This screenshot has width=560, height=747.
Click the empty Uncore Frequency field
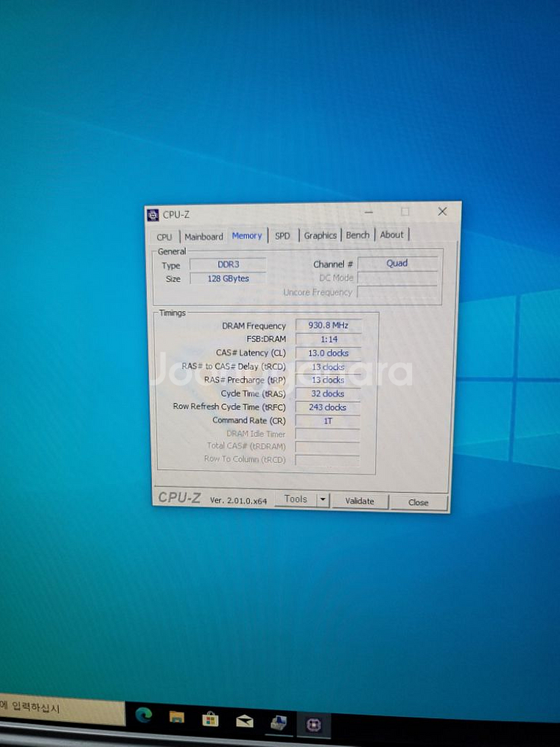[398, 292]
